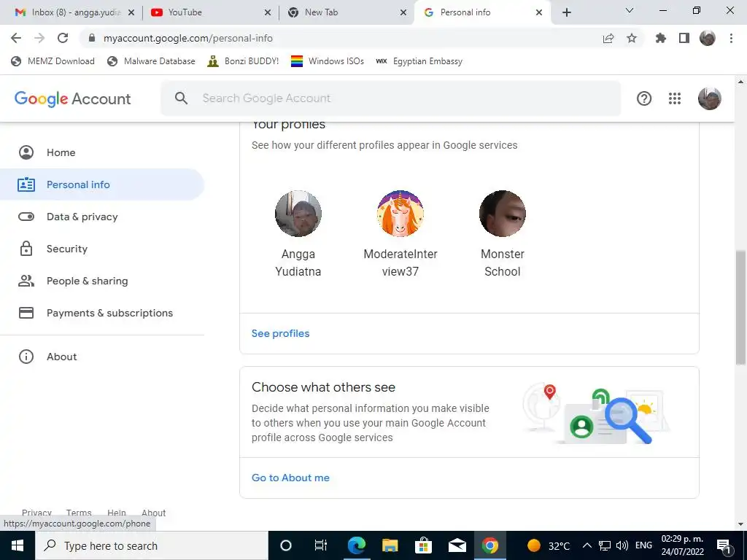Click the ENG input language indicator

(x=643, y=545)
